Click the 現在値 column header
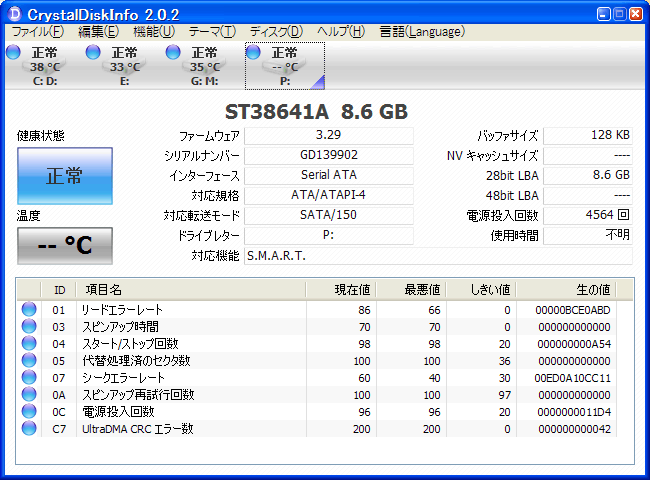This screenshot has width=650, height=480. [x=341, y=290]
